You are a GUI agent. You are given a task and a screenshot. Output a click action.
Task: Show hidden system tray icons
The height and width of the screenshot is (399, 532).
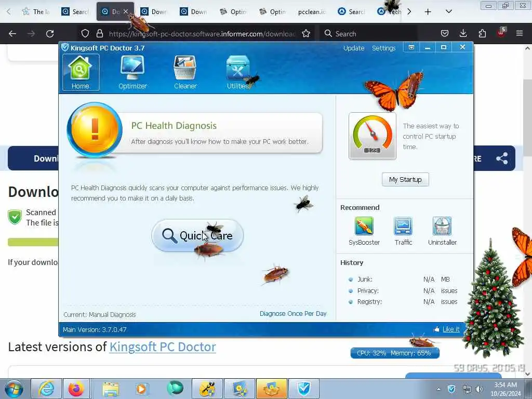438,389
